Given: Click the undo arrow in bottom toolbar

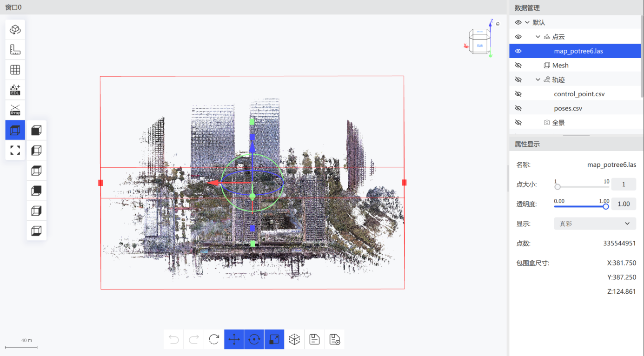Looking at the screenshot, I should coord(174,339).
